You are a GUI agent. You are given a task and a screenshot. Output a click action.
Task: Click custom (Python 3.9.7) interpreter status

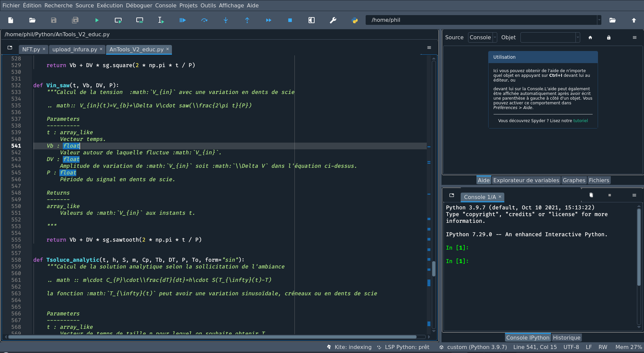coord(473,347)
